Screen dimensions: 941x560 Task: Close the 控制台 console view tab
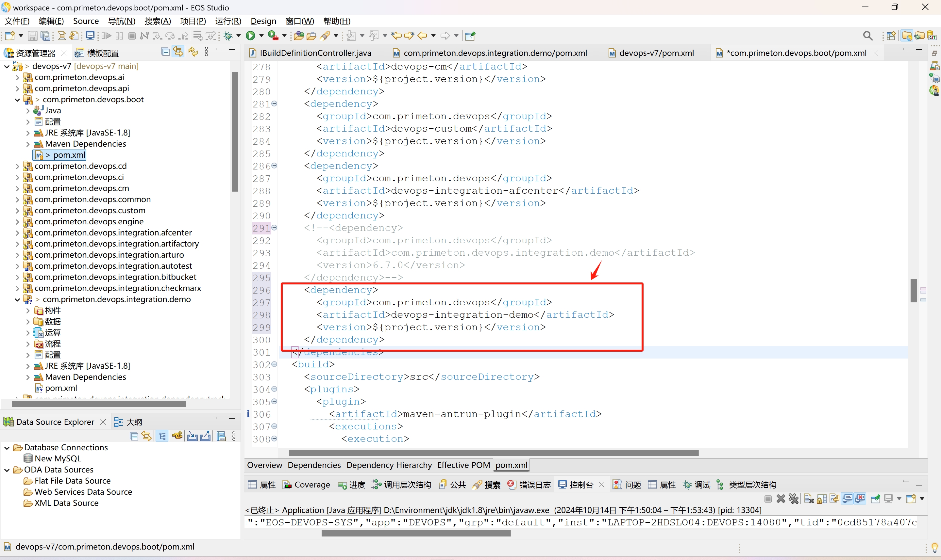(601, 485)
